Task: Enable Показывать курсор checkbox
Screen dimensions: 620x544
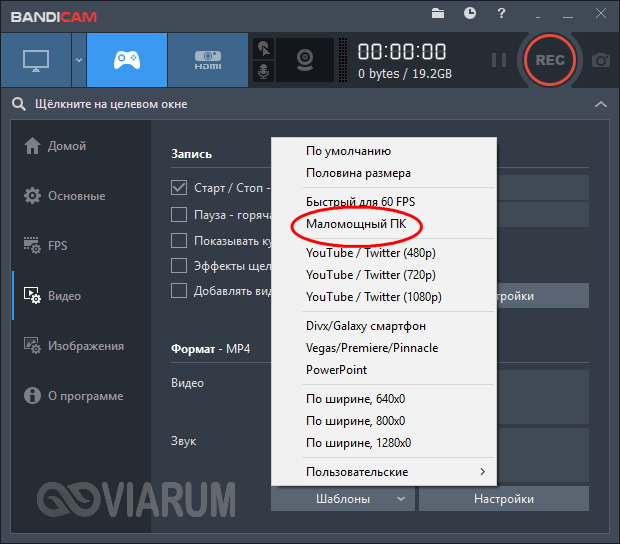Action: click(x=179, y=240)
